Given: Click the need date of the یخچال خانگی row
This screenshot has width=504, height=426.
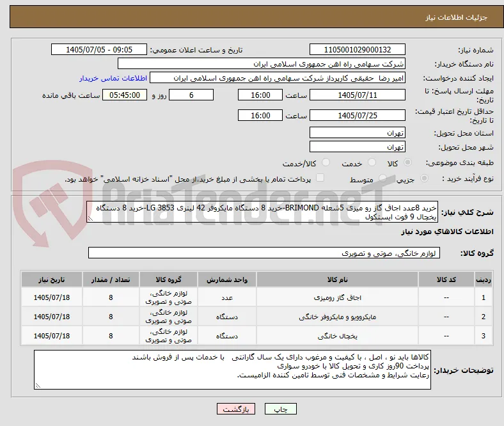Looking at the screenshot, I should pos(52,336).
